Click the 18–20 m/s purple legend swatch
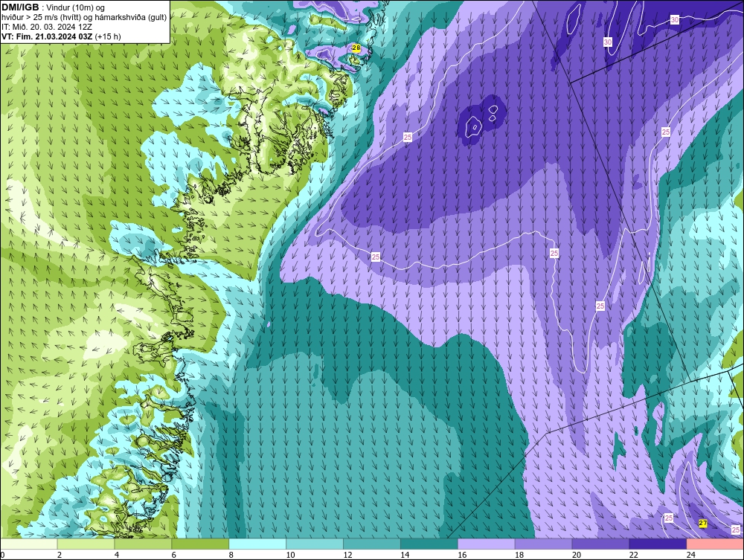The image size is (744, 560). pyautogui.click(x=543, y=544)
